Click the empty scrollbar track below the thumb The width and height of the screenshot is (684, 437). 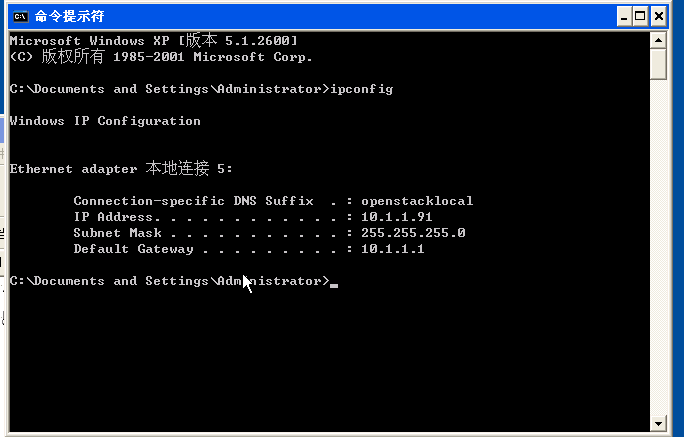click(x=658, y=246)
